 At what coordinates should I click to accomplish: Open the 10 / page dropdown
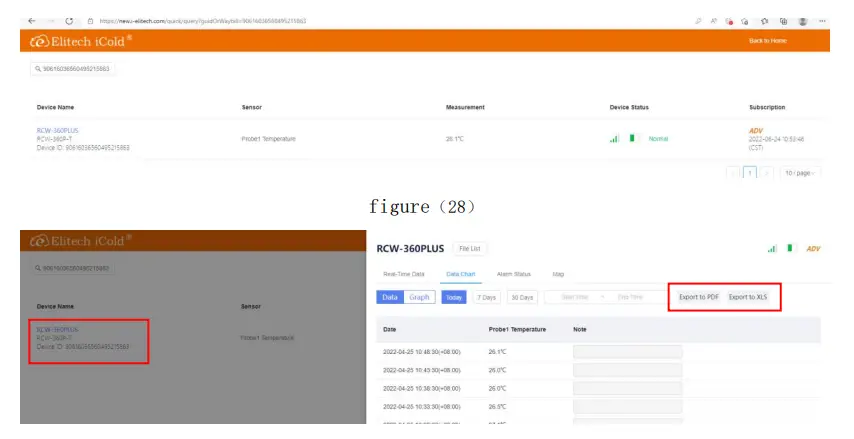[800, 173]
